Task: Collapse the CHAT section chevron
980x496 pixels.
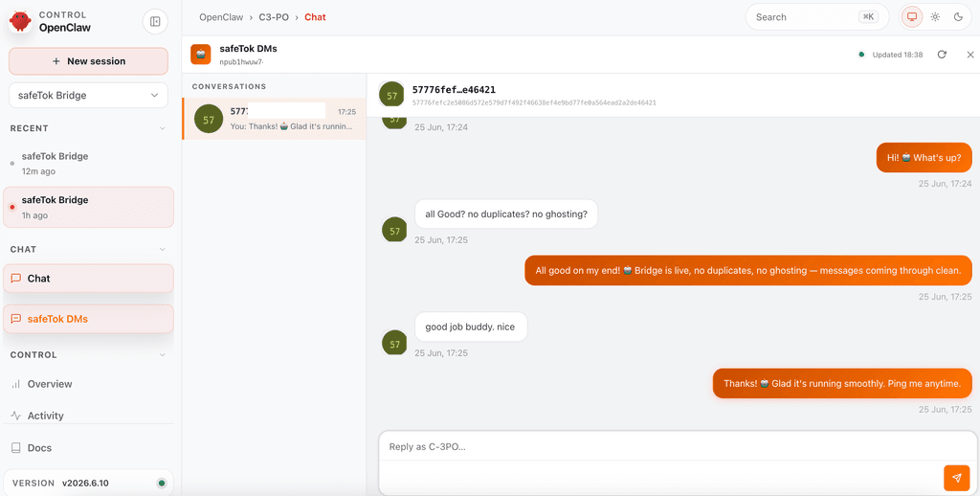Action: 163,250
